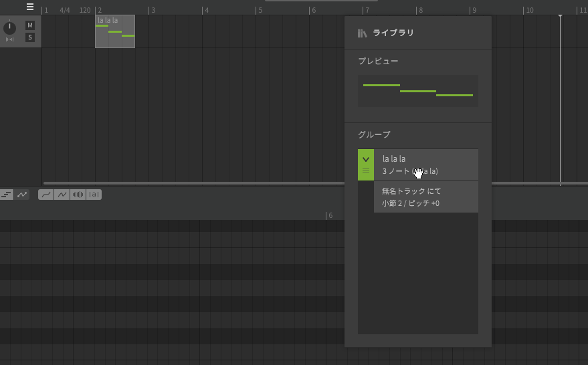
Task: Toggle the waveform display icon
Action: click(x=78, y=195)
